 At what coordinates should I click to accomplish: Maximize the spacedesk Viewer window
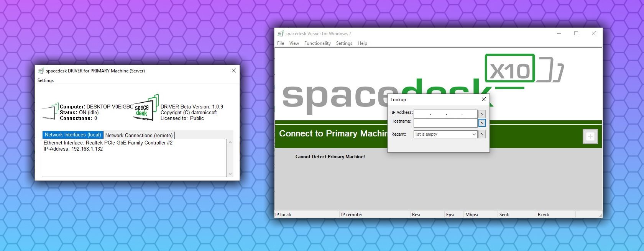576,34
